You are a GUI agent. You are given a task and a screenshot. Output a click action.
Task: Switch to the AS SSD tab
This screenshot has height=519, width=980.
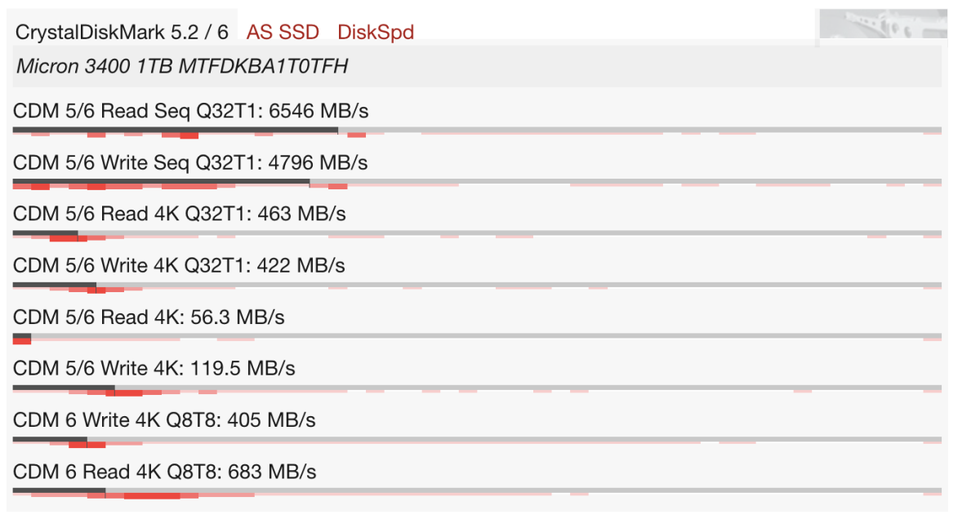[283, 33]
